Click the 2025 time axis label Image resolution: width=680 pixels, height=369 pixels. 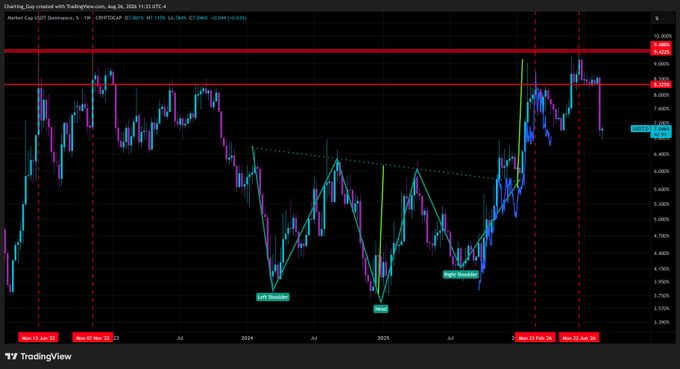pos(383,338)
